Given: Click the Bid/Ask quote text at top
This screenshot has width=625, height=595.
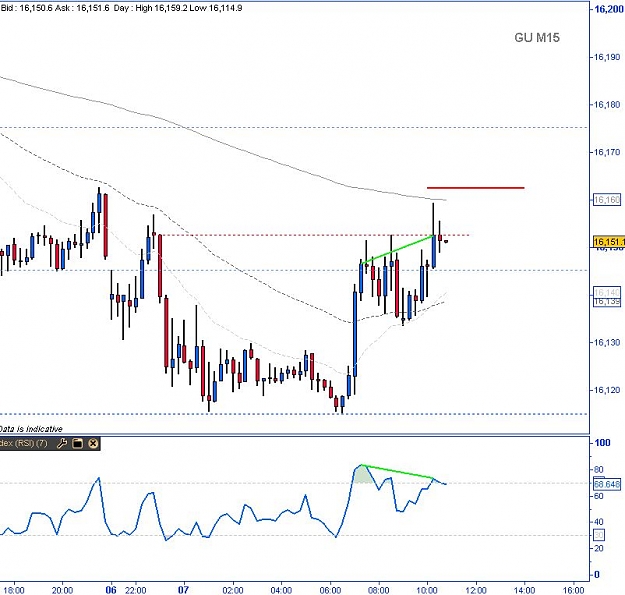Looking at the screenshot, I should coord(55,8).
